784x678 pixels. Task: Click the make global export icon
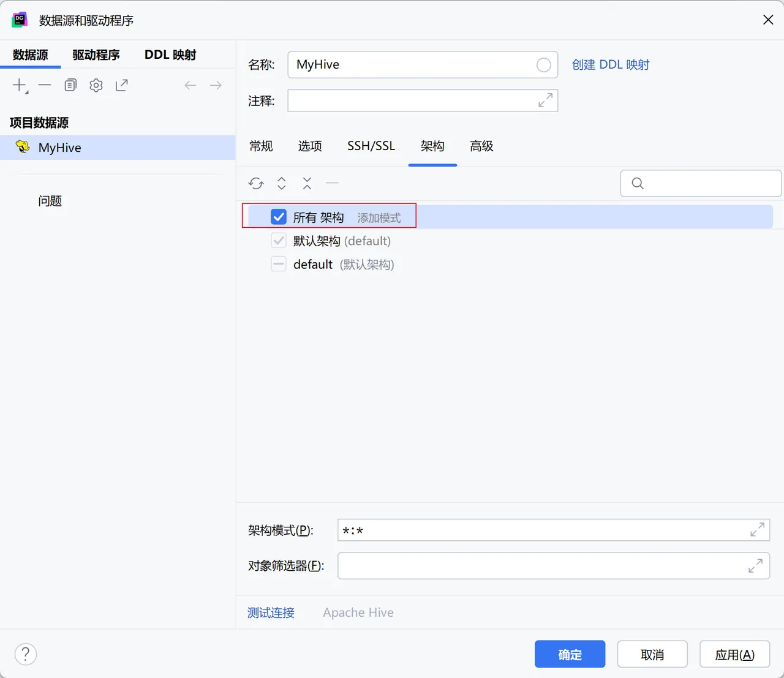click(122, 85)
